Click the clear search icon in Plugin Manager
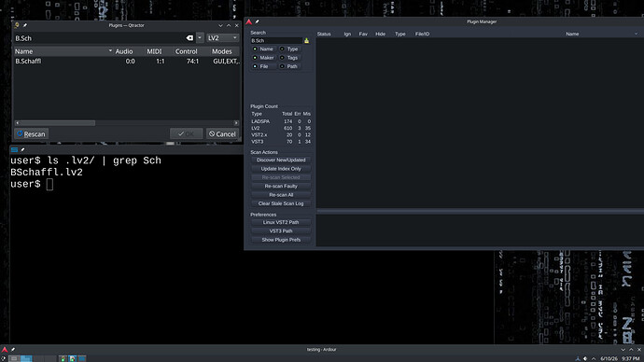The image size is (644, 362). click(x=306, y=41)
